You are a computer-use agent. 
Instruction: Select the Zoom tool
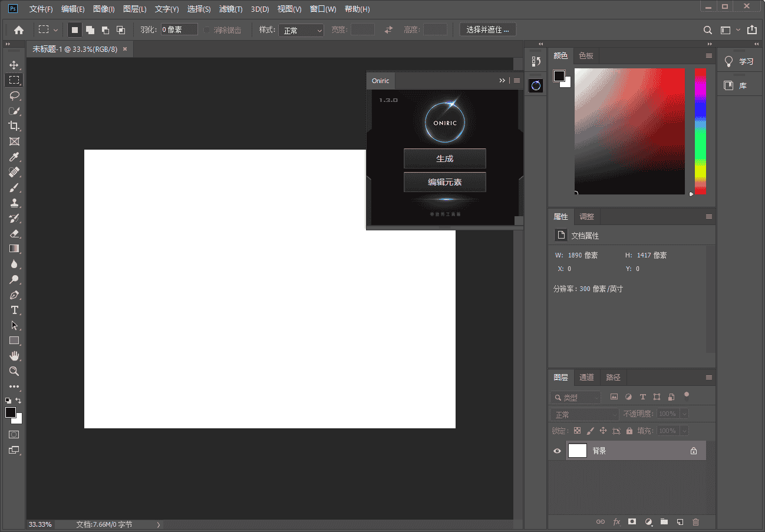14,371
